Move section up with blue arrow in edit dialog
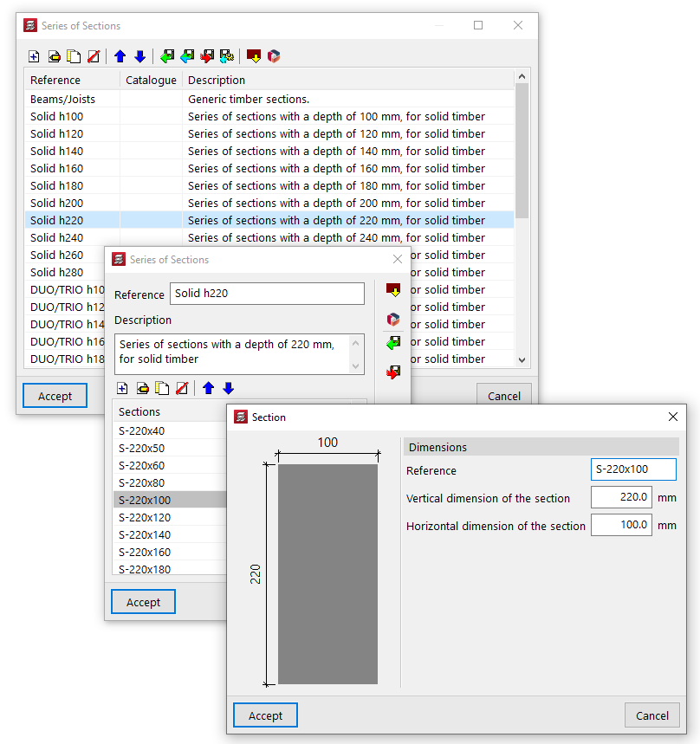Viewport: 700px width, 744px height. pyautogui.click(x=208, y=389)
